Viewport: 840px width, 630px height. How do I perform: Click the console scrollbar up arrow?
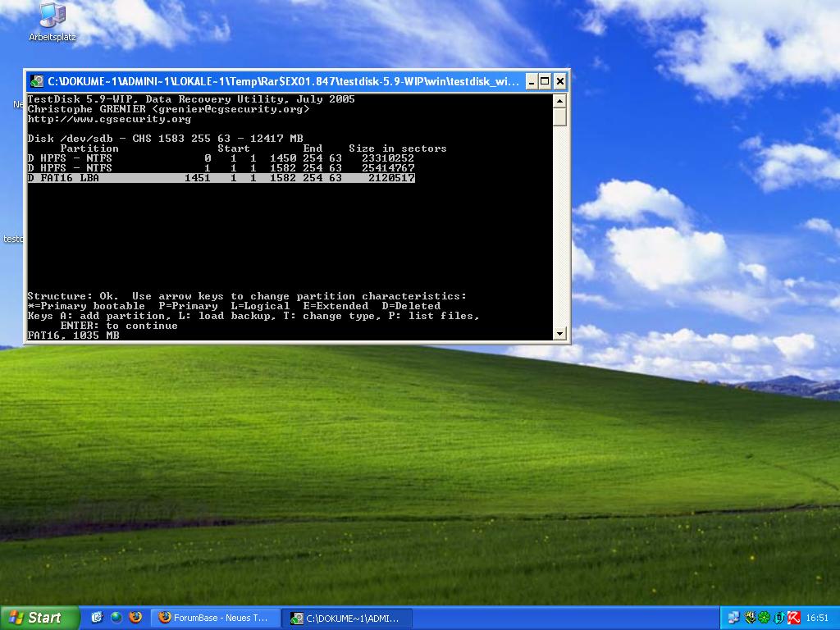click(559, 101)
